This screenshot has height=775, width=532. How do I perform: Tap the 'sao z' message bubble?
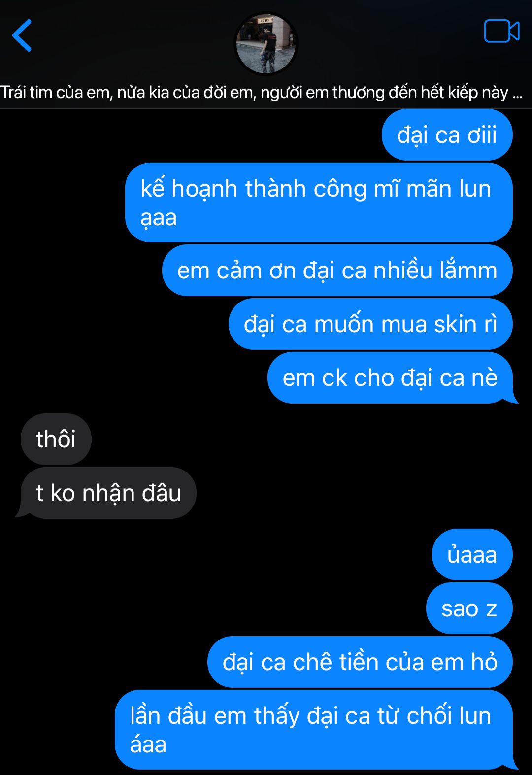[469, 608]
